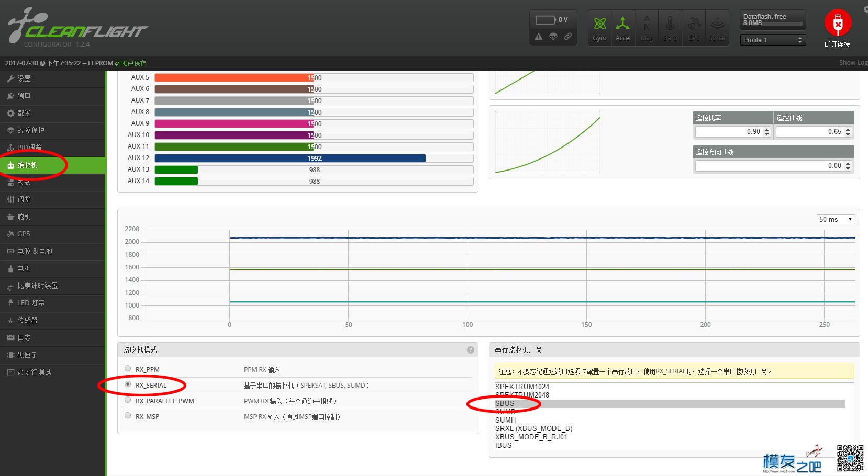Choose XBUS_MODE_B_RJ01 in receiver list
The image size is (868, 476).
(x=670, y=437)
